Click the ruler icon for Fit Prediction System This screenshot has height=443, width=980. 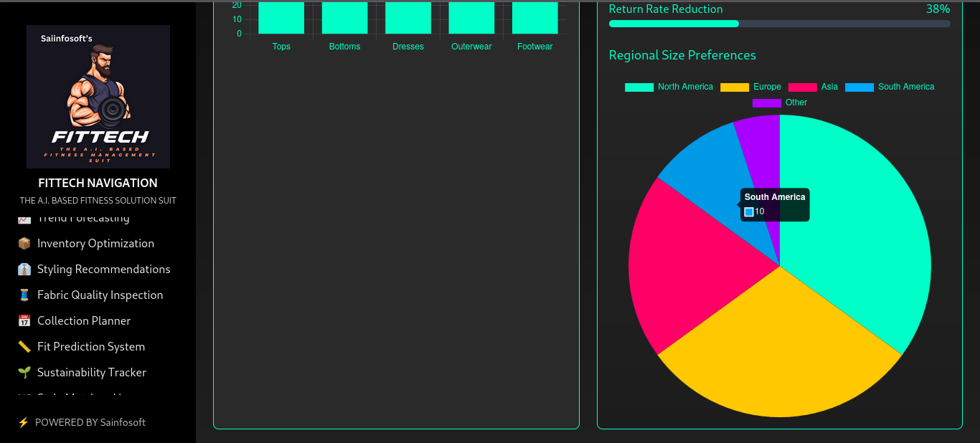tap(24, 347)
